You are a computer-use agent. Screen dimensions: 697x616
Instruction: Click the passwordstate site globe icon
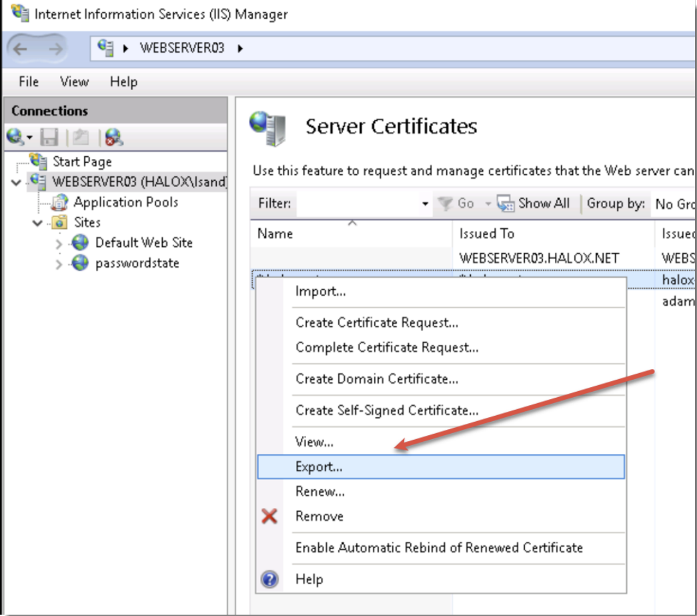80,263
